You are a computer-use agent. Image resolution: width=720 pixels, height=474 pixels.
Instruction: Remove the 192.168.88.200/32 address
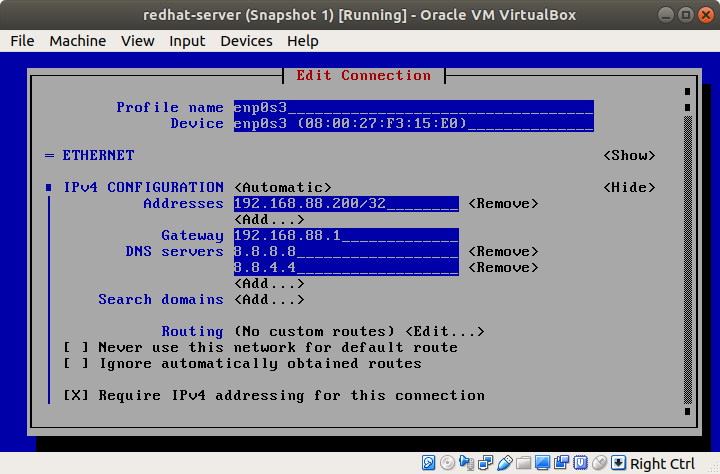(503, 203)
